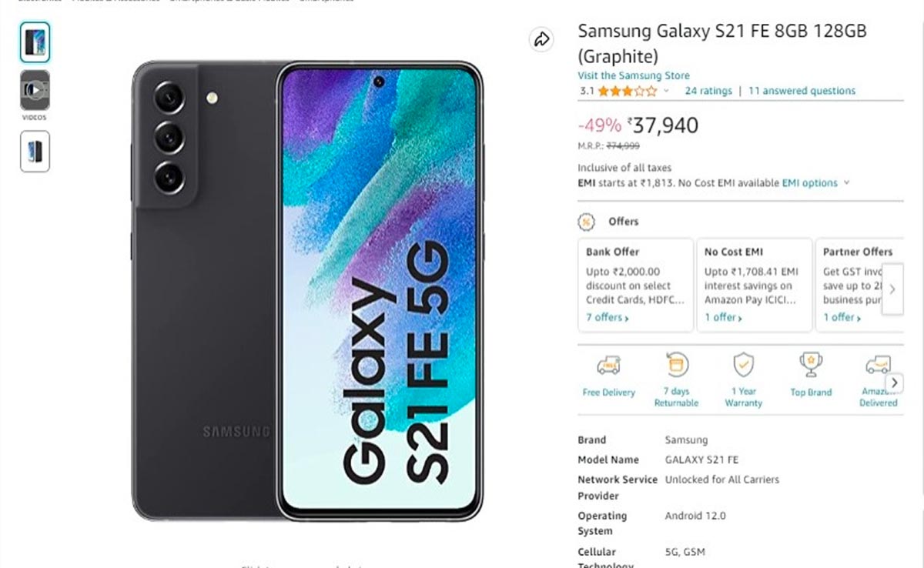Click the Amazon Delivered icon
This screenshot has width=924, height=568.
tap(878, 365)
